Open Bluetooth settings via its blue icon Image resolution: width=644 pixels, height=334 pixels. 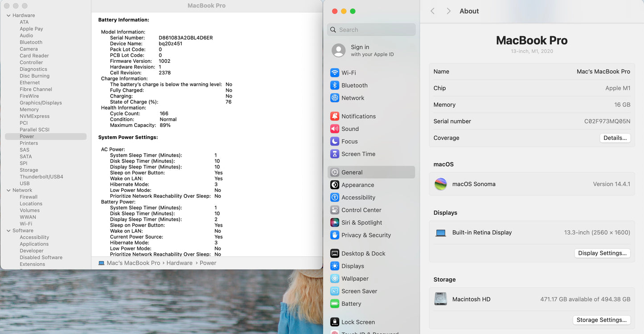pyautogui.click(x=335, y=86)
